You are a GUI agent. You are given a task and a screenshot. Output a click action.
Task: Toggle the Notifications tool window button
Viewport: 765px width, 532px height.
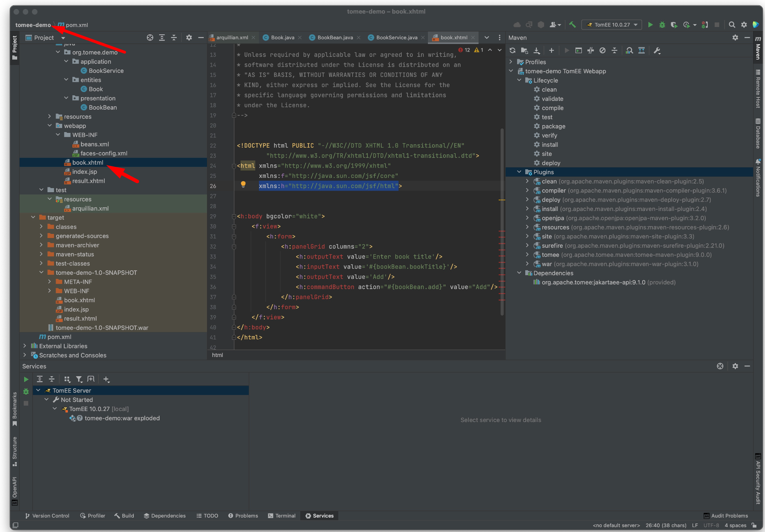(x=758, y=178)
